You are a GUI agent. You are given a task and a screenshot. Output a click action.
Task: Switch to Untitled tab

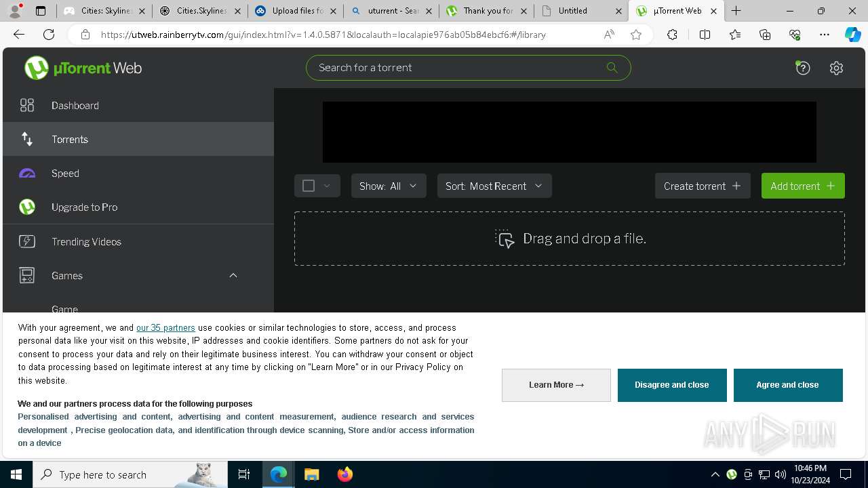click(581, 11)
